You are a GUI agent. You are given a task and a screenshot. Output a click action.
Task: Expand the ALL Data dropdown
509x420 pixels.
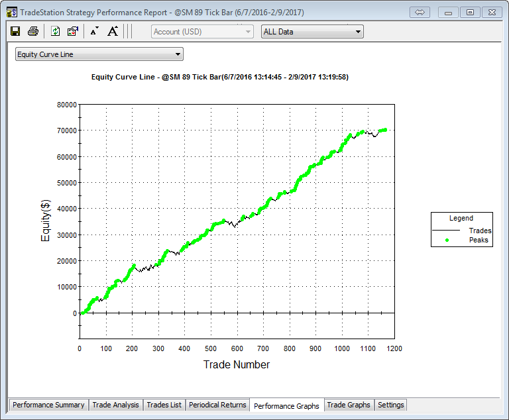(312, 31)
